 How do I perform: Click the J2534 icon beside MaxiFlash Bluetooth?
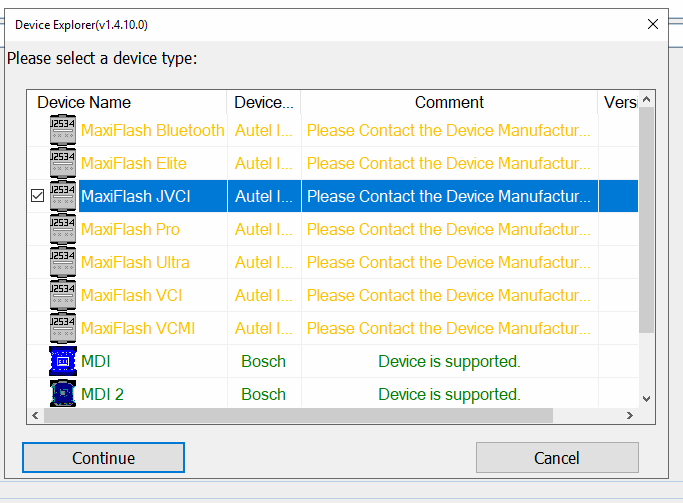(62, 130)
